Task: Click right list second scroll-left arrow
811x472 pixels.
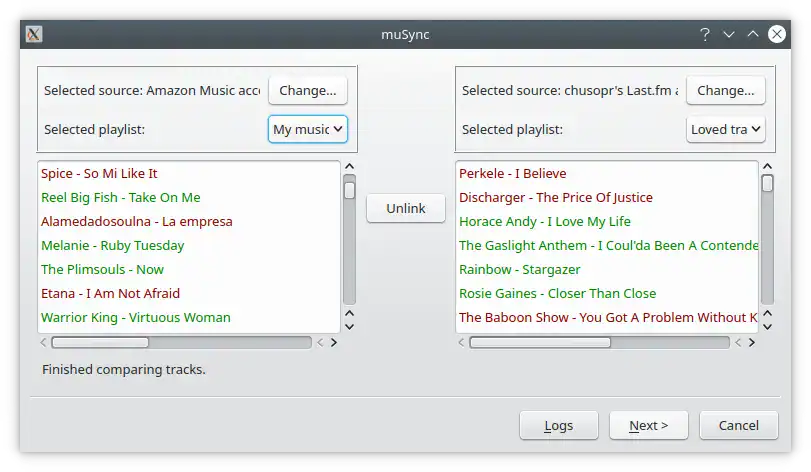Action: coord(738,343)
